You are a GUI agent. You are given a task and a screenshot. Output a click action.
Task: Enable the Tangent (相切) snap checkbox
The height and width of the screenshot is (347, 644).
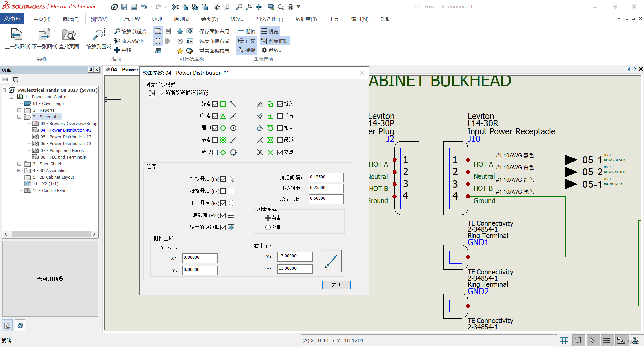(280, 128)
